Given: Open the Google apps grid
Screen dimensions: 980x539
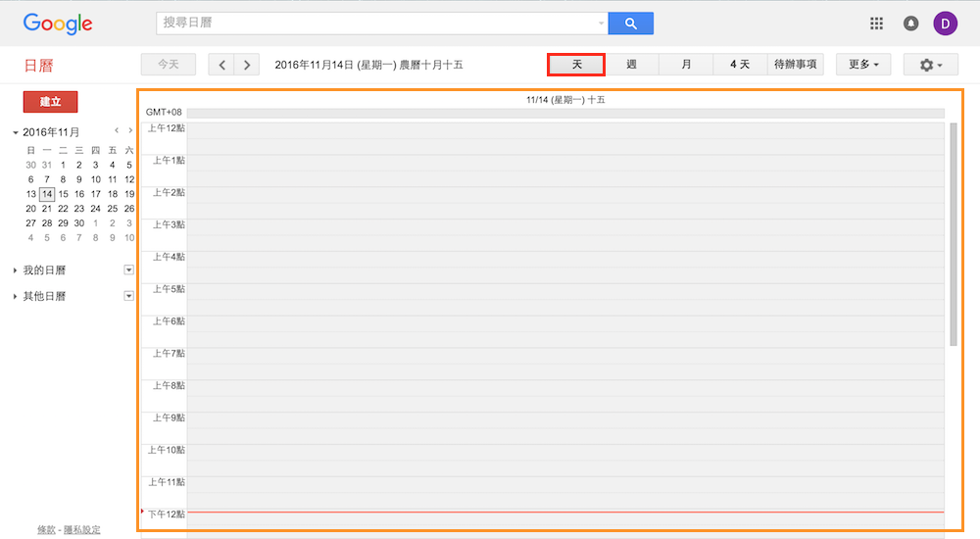Looking at the screenshot, I should (x=876, y=24).
